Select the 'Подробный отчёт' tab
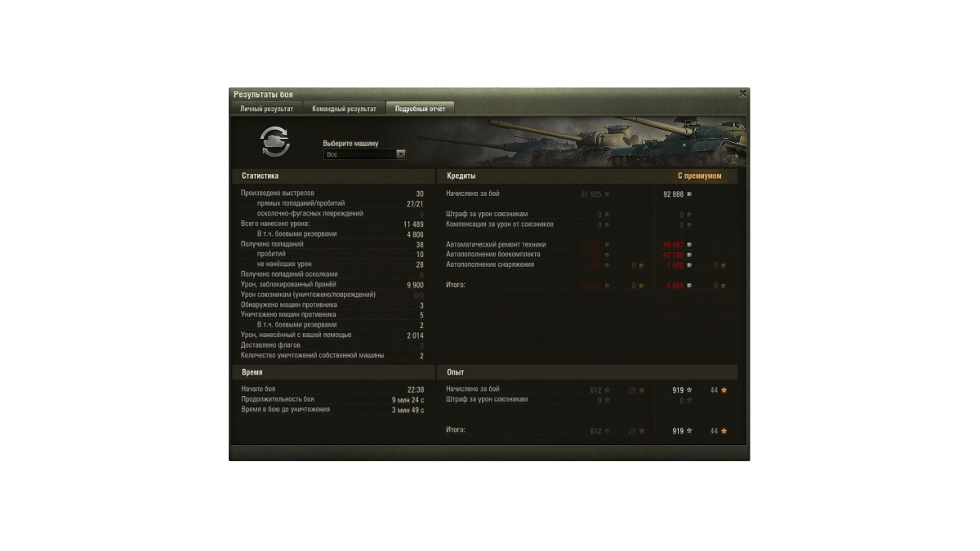The width and height of the screenshot is (980, 551). click(420, 109)
